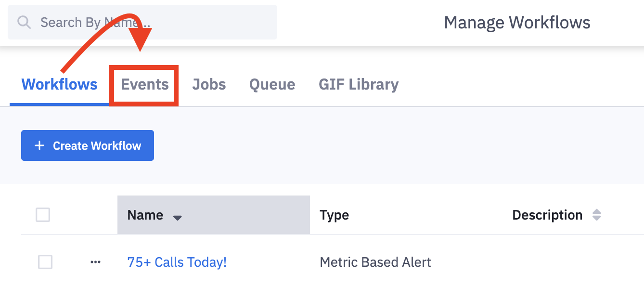644x287 pixels.
Task: Click the sort arrows next to Description
Action: click(x=597, y=215)
